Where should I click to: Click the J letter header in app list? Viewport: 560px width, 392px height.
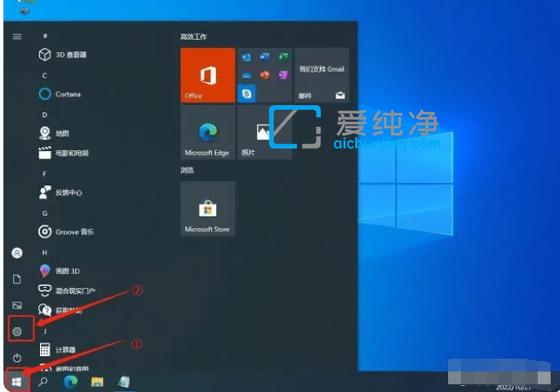tap(44, 331)
